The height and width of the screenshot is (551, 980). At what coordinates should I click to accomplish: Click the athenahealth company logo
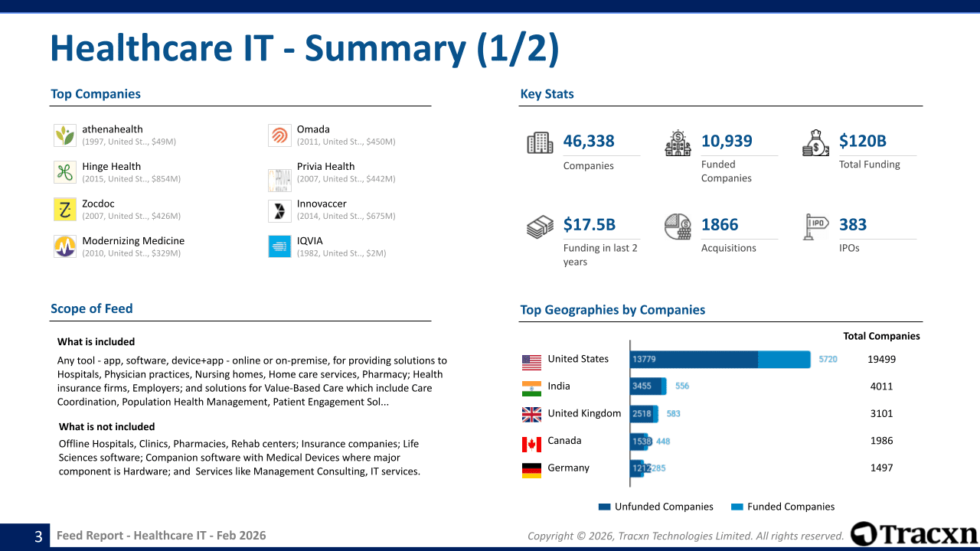tap(64, 135)
